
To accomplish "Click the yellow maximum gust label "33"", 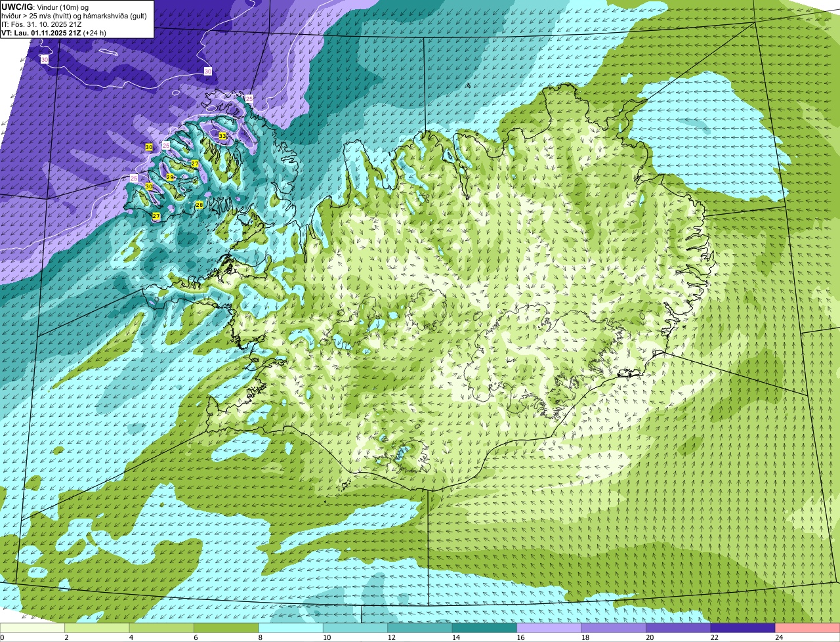I will pyautogui.click(x=222, y=136).
